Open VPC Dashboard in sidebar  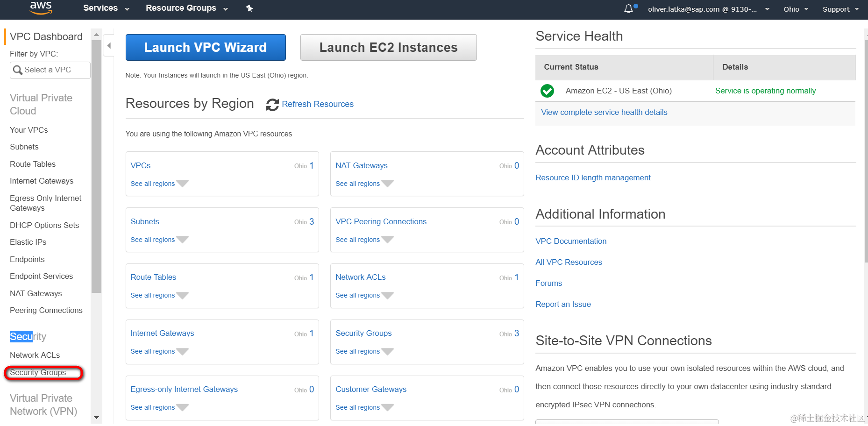46,36
